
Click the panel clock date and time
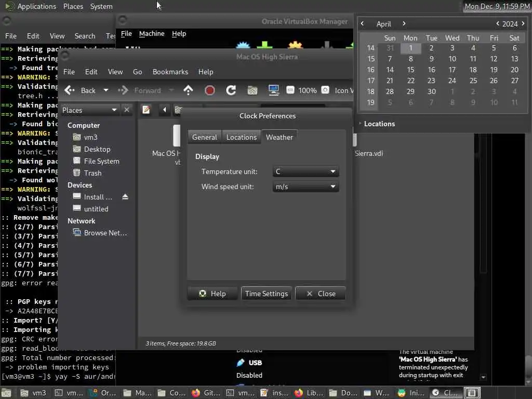497,6
